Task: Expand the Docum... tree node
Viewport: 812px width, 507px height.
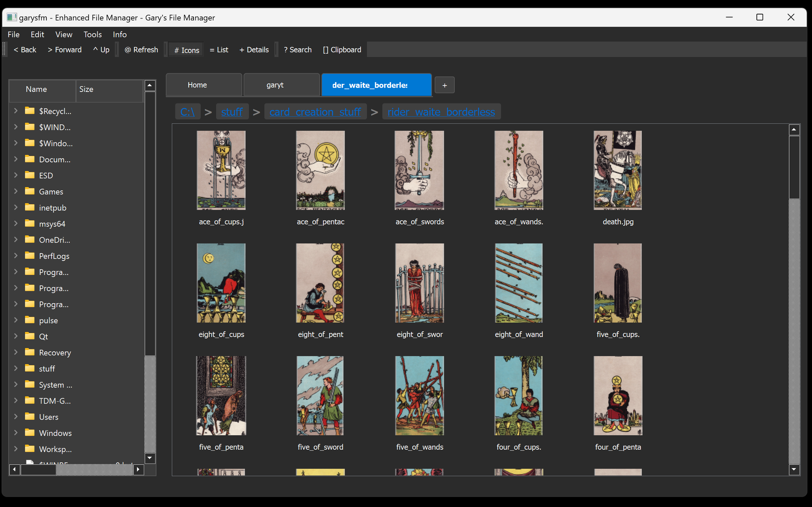Action: [16, 159]
